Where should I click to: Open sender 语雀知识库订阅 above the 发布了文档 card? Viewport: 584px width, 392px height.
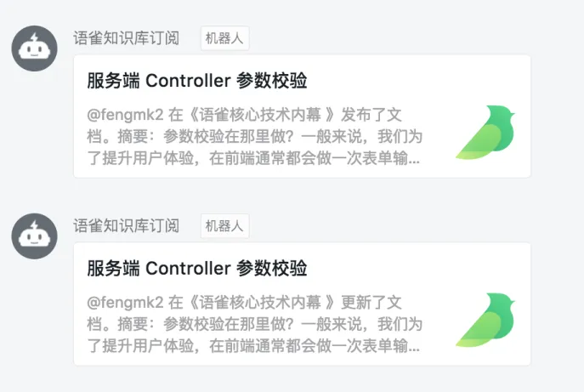[x=127, y=38]
